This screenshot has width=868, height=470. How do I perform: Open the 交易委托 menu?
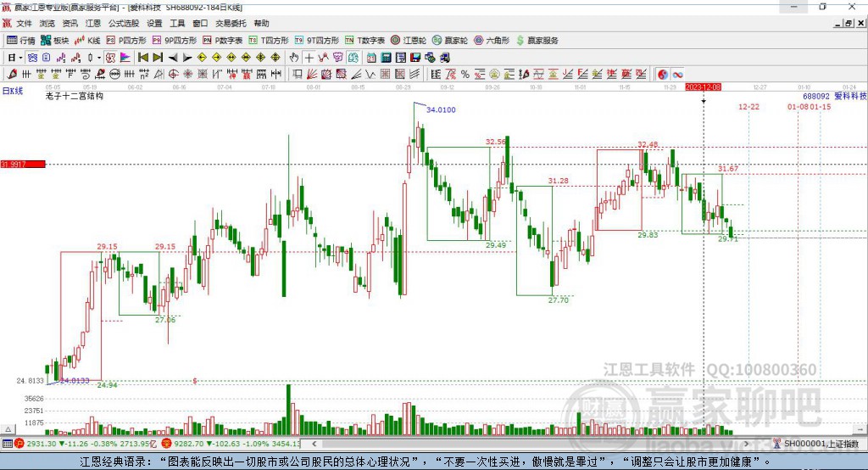(x=231, y=23)
